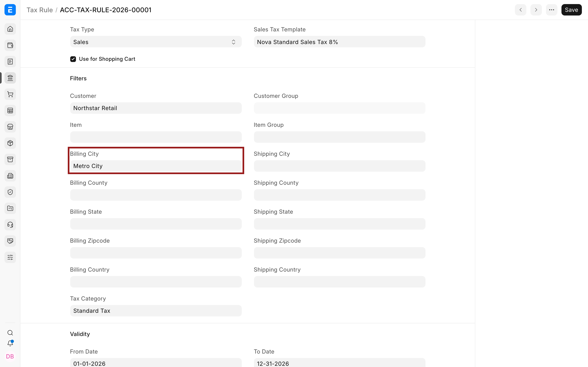Image resolution: width=588 pixels, height=367 pixels.
Task: Uncheck Use for Shopping Cart checkbox
Action: point(73,59)
